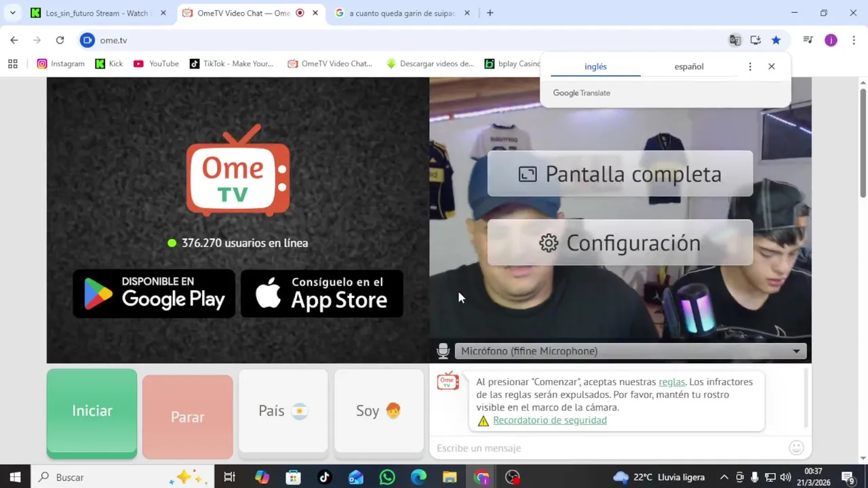Go back to previous page
This screenshot has width=868, height=488.
14,40
